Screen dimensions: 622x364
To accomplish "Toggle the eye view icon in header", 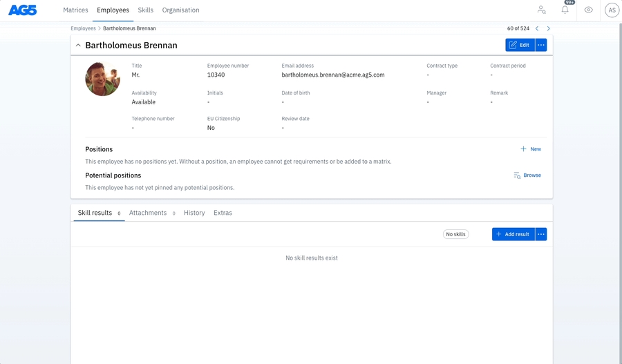I will 588,10.
